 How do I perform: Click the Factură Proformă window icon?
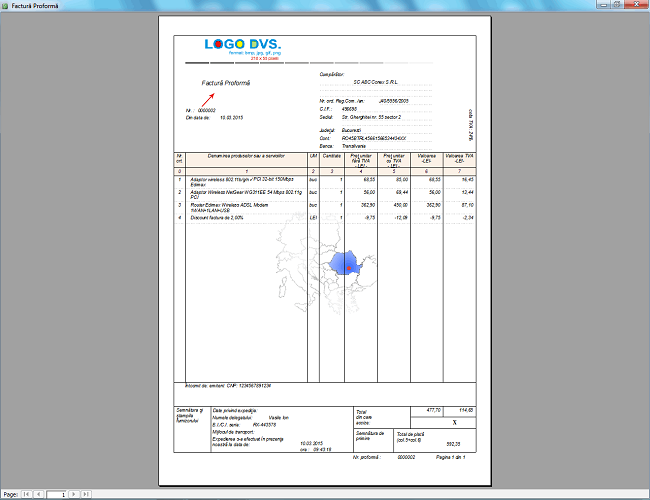tap(6, 6)
